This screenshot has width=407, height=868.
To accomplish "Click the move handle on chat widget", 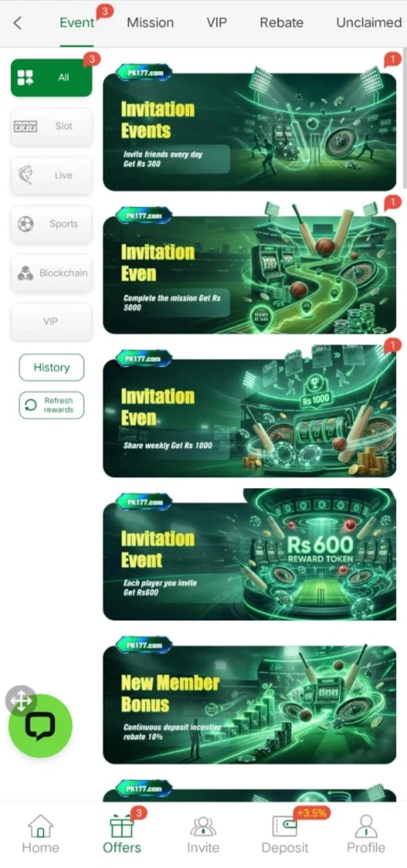I will point(21,701).
